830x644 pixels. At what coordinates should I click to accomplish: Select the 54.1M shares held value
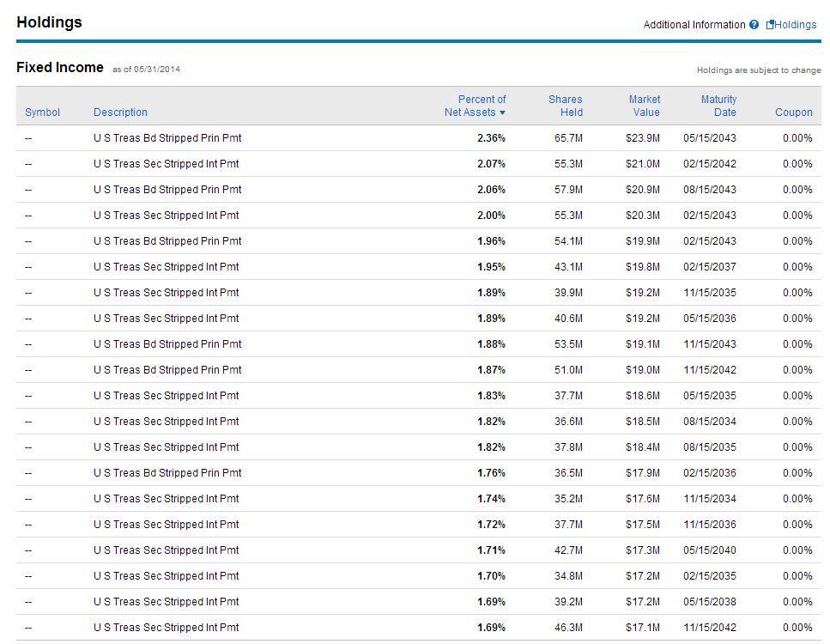[568, 241]
